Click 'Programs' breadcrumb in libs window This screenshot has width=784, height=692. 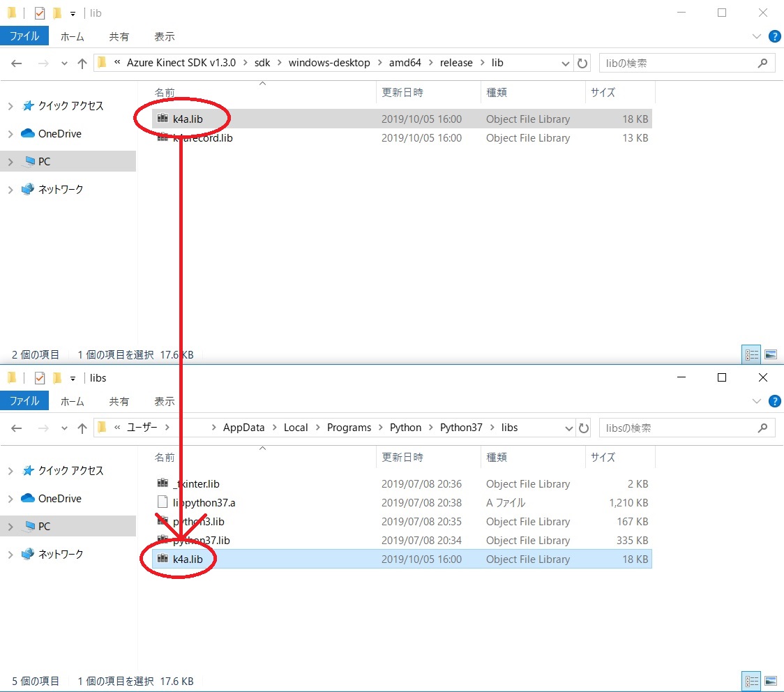click(349, 428)
